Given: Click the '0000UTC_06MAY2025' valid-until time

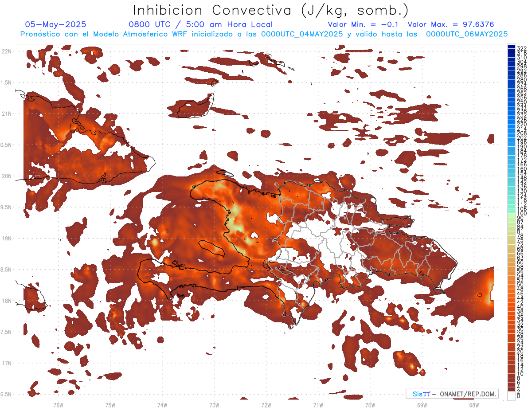Looking at the screenshot, I should point(467,34).
